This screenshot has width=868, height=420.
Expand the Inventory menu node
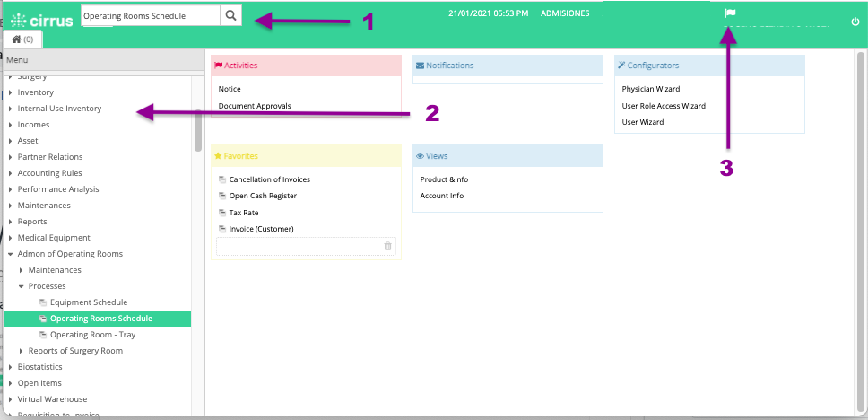(x=11, y=92)
